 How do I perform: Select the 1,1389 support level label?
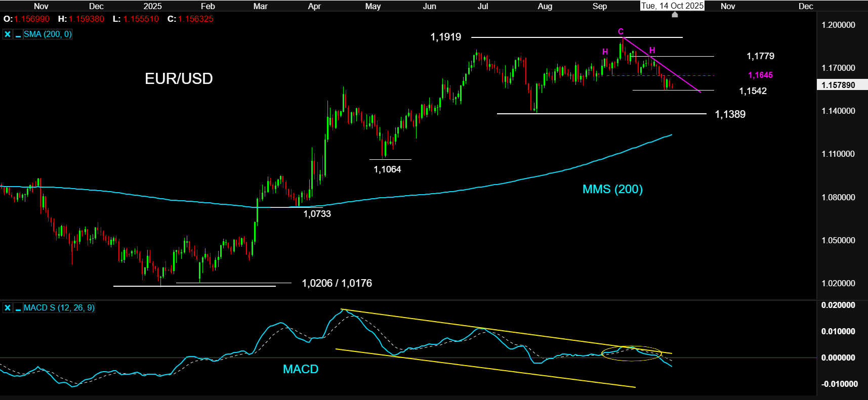(x=730, y=114)
